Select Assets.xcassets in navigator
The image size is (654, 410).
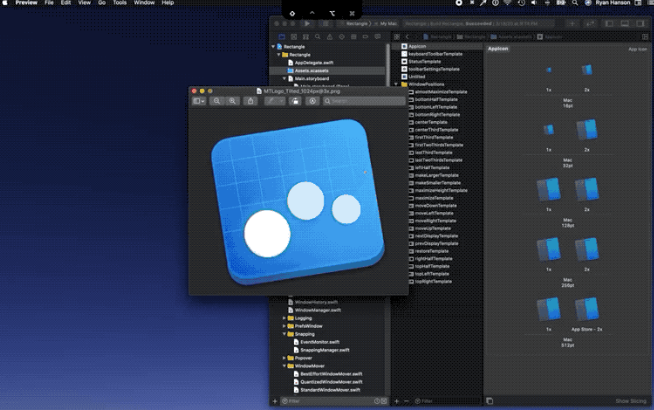coord(311,70)
